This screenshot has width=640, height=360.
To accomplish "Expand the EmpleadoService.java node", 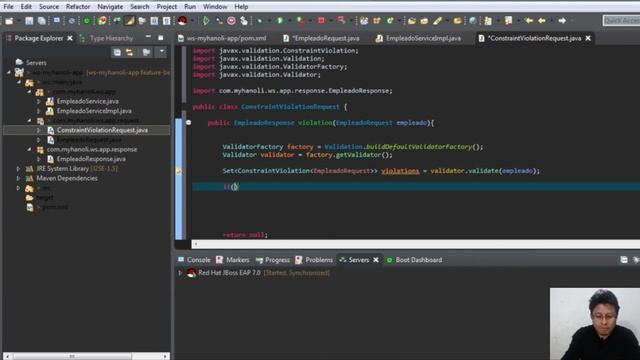I will click(x=39, y=101).
